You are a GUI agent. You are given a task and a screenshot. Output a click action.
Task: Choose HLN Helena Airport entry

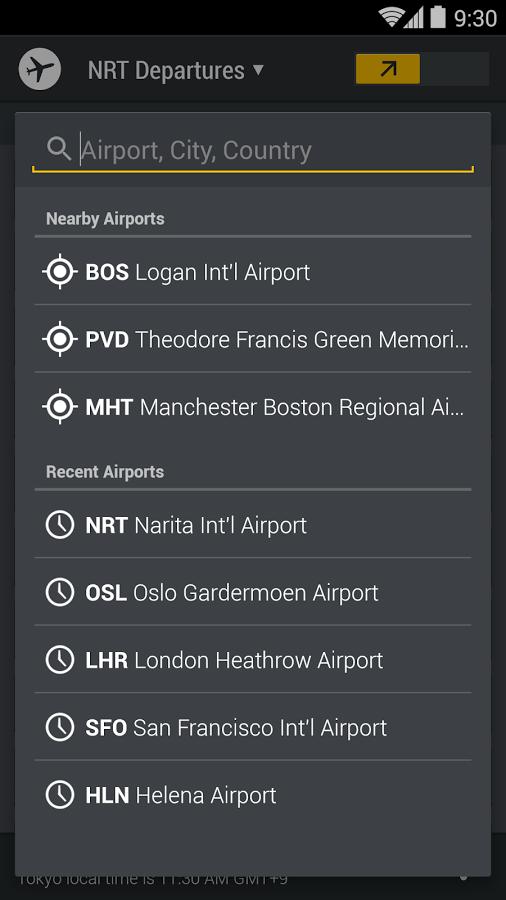[253, 795]
